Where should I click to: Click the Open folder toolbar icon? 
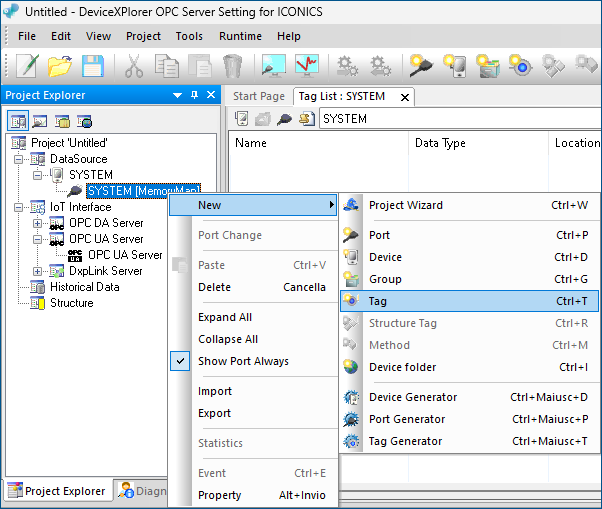(60, 66)
